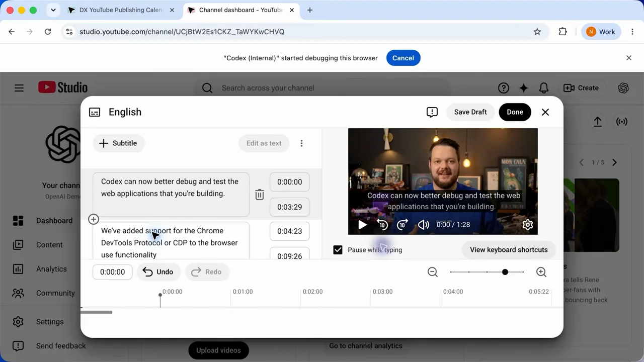This screenshot has height=362, width=644.
Task: Click View keyboard shortcuts
Action: tap(509, 250)
